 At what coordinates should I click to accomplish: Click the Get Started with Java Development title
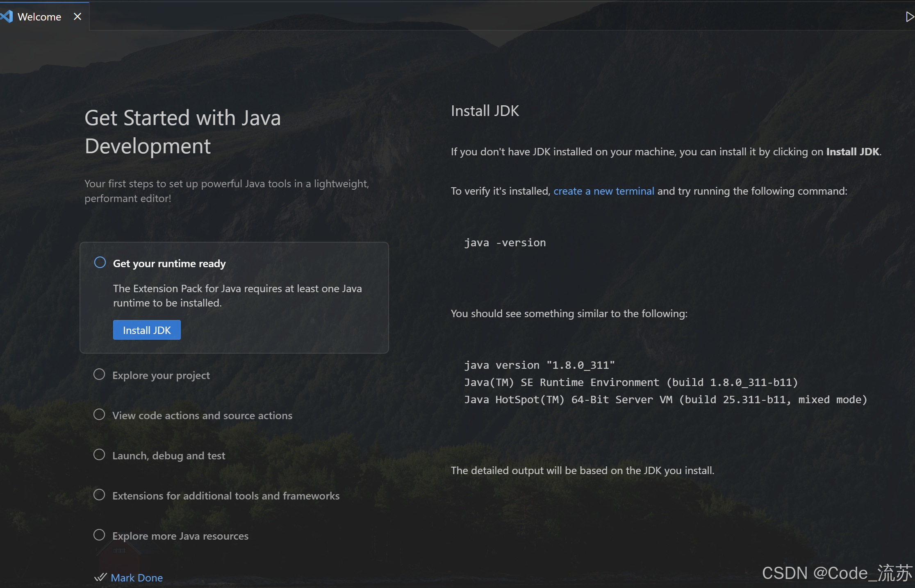183,132
